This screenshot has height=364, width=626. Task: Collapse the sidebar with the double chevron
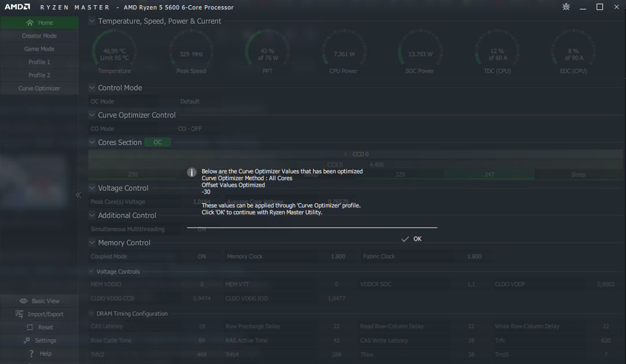(78, 195)
